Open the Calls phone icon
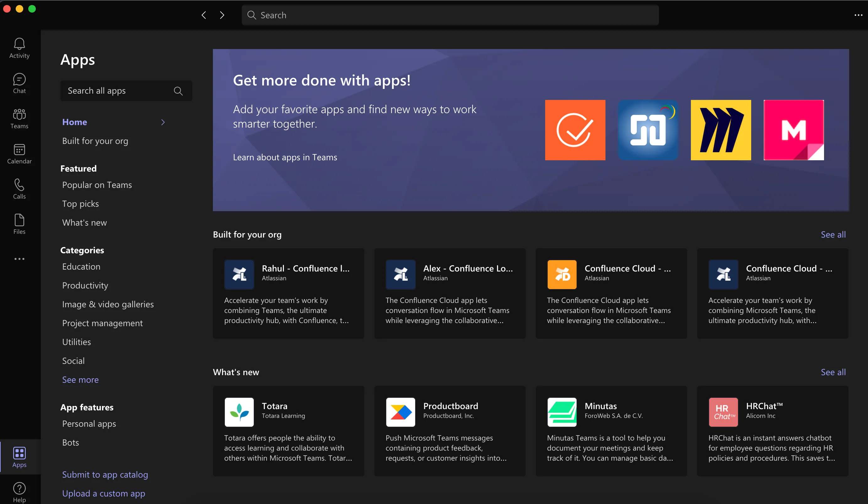This screenshot has height=504, width=868. (x=19, y=189)
